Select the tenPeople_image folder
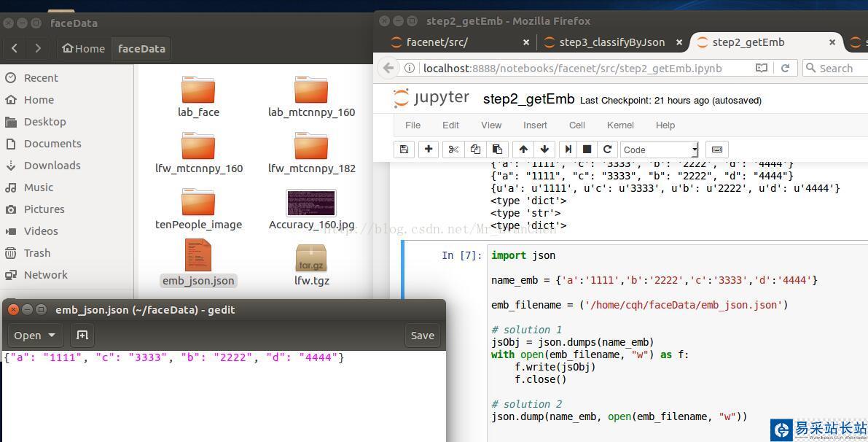Image resolution: width=868 pixels, height=442 pixels. click(x=198, y=209)
